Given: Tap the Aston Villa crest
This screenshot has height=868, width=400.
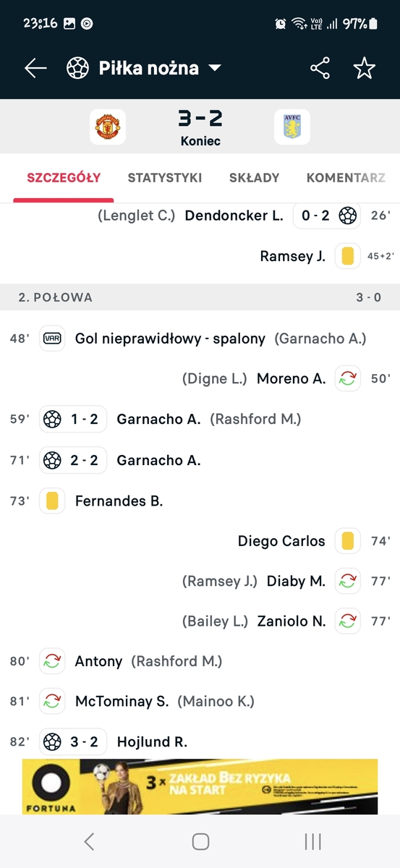Looking at the screenshot, I should tap(292, 127).
